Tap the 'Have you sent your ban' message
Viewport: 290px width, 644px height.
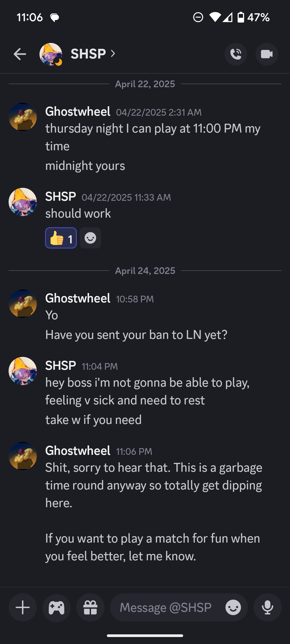point(136,335)
